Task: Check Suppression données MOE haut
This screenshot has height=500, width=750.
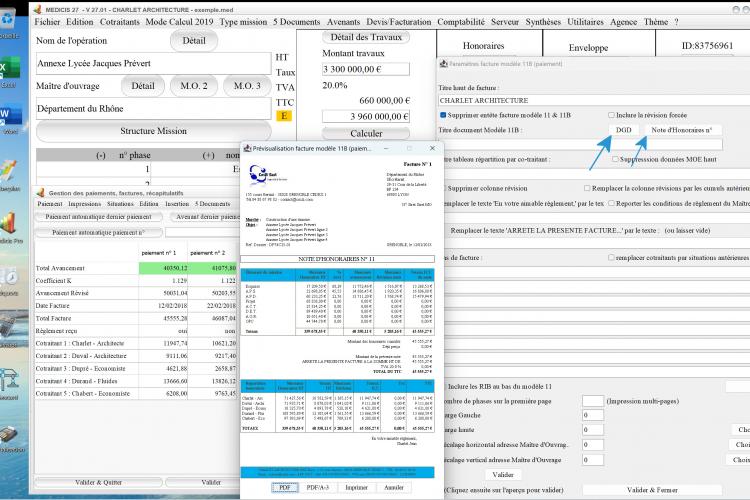Action: click(x=615, y=159)
